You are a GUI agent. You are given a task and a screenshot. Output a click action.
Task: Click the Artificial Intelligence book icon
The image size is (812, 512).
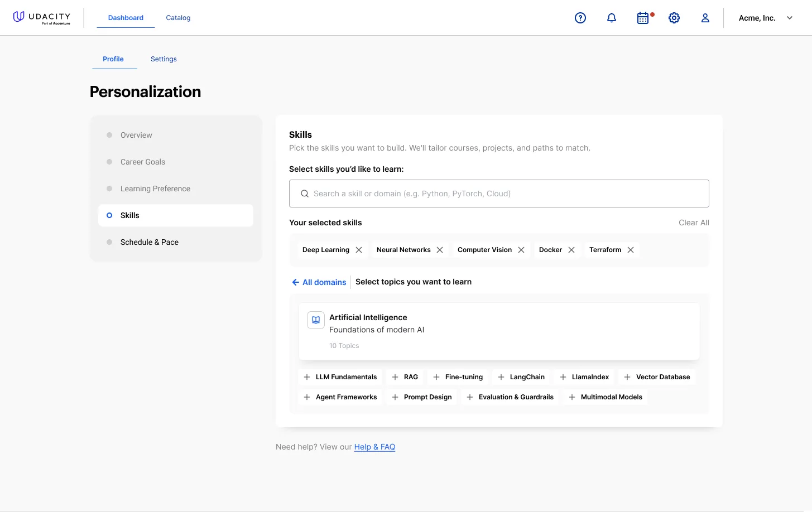316,320
